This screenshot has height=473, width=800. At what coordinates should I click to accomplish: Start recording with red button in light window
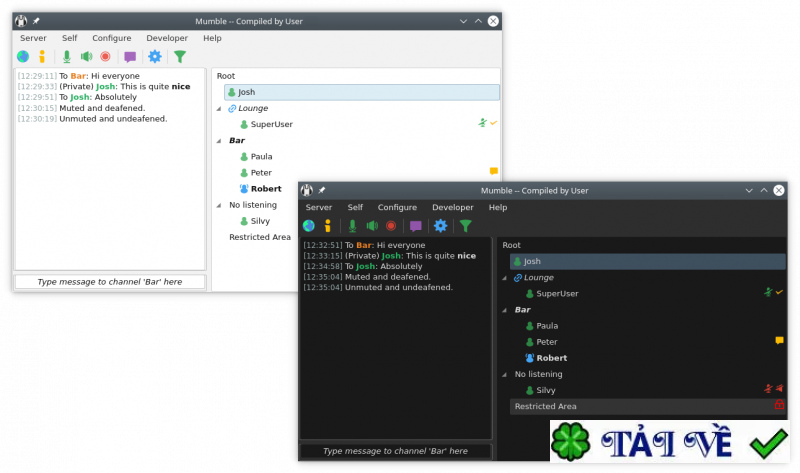point(106,57)
